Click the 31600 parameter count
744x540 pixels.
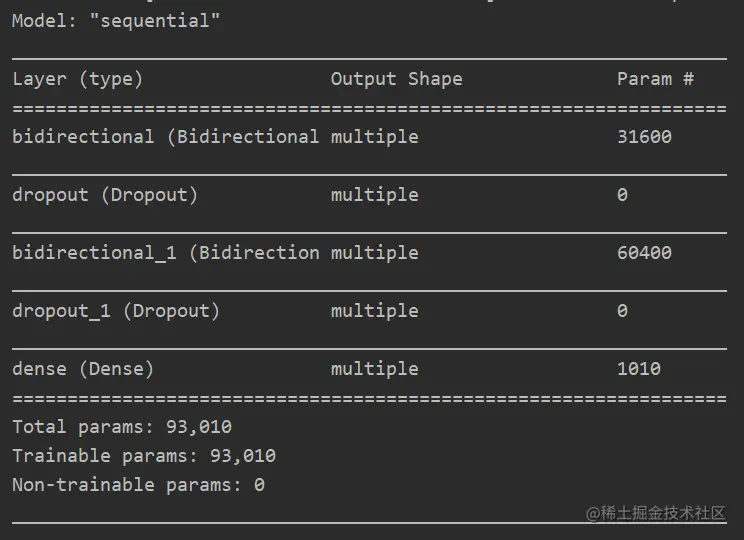click(644, 137)
